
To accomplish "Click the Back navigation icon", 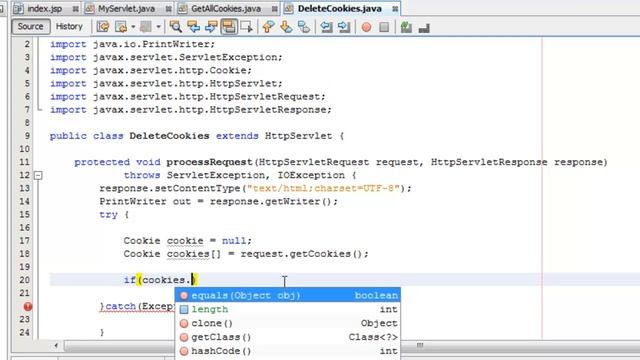I will click(121, 27).
